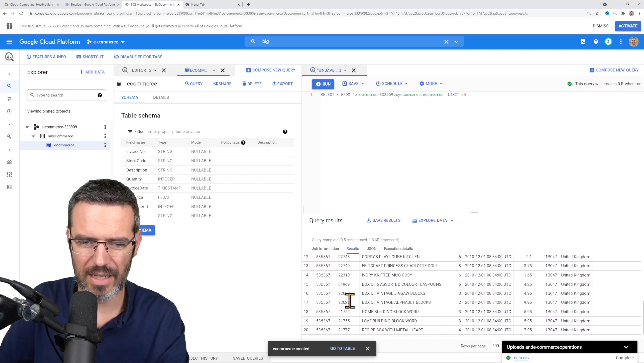Open the main navigation hamburger menu
This screenshot has height=363, width=644.
9,42
